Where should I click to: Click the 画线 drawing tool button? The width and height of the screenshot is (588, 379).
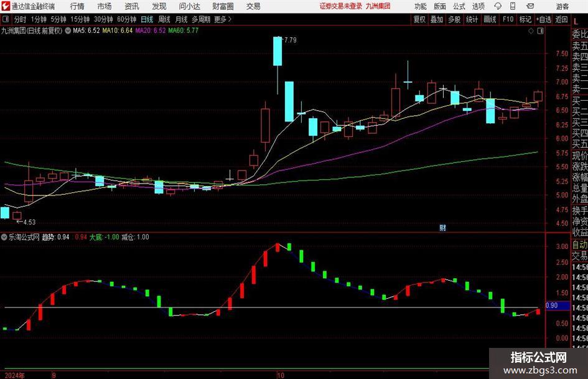coord(490,19)
